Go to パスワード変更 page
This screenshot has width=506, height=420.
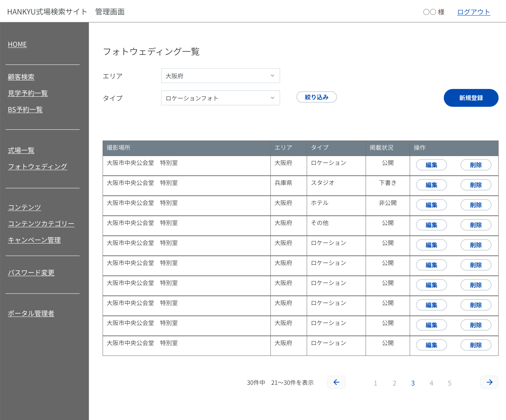[x=31, y=273]
